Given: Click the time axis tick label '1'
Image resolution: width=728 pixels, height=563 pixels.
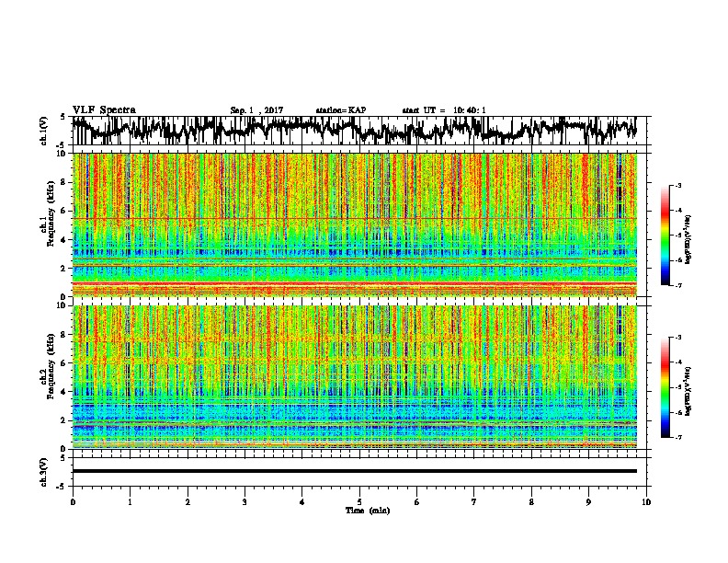Looking at the screenshot, I should point(130,502).
